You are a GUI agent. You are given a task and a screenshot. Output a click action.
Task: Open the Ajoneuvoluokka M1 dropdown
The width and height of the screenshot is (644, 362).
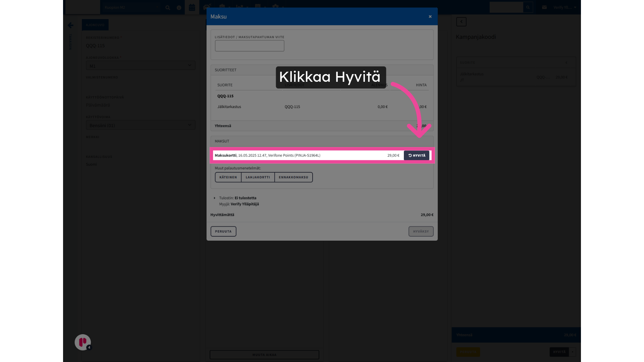[141, 66]
